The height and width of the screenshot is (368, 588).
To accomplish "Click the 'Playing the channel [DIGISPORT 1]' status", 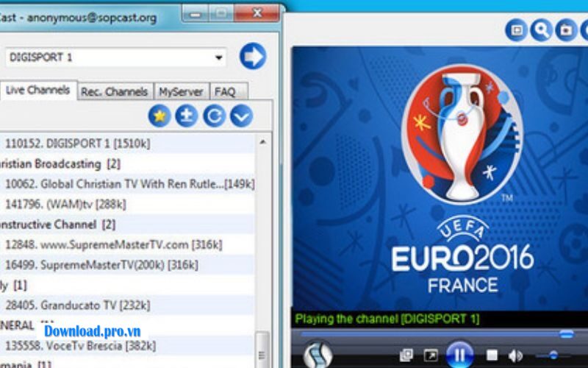I will click(x=387, y=319).
